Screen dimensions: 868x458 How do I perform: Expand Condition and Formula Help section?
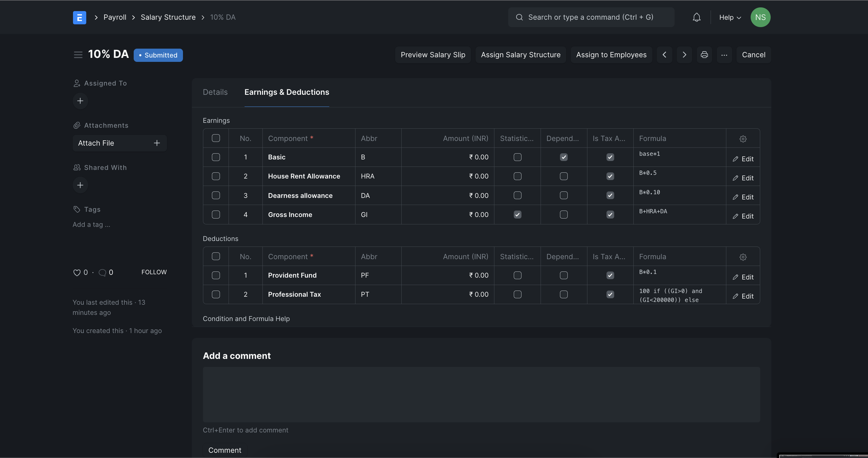(x=246, y=319)
